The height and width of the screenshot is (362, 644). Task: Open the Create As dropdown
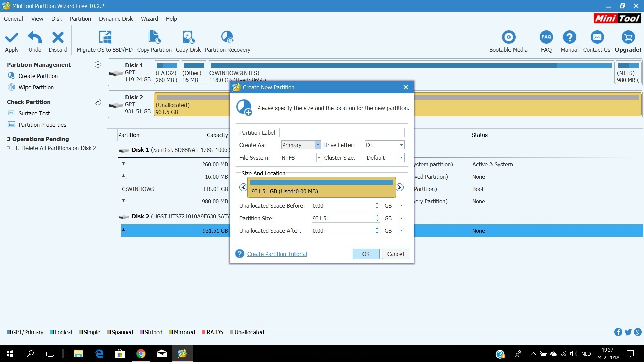318,145
